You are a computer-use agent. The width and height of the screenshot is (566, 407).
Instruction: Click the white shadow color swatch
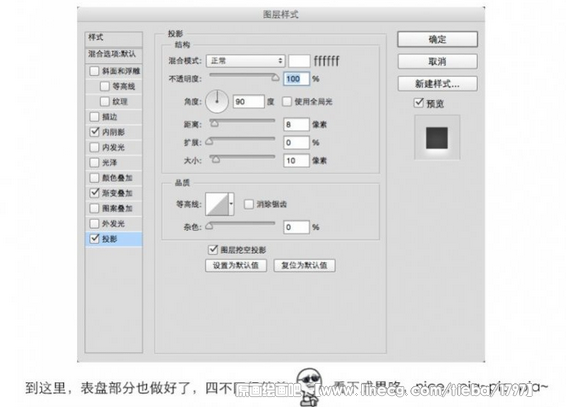coord(299,61)
